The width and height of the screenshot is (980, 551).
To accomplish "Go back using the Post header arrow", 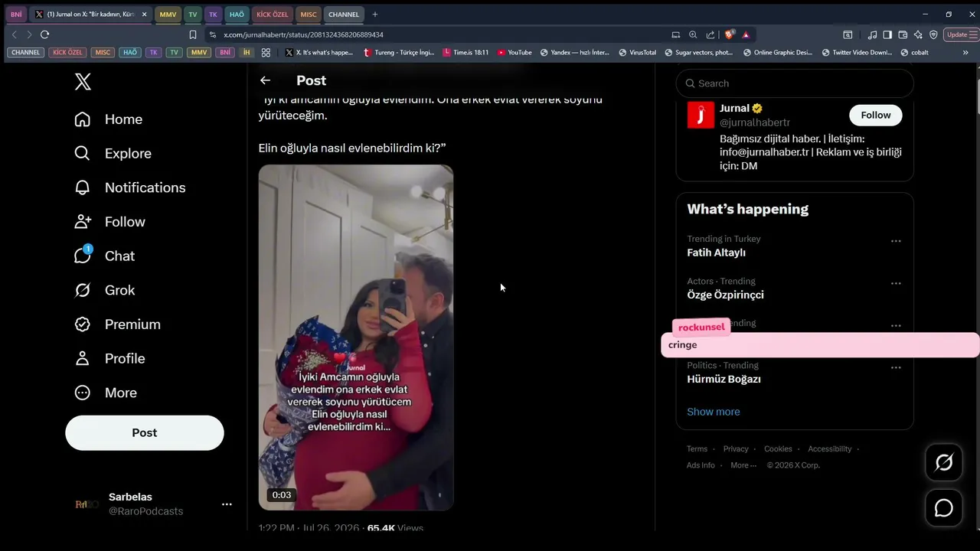I will pyautogui.click(x=265, y=80).
